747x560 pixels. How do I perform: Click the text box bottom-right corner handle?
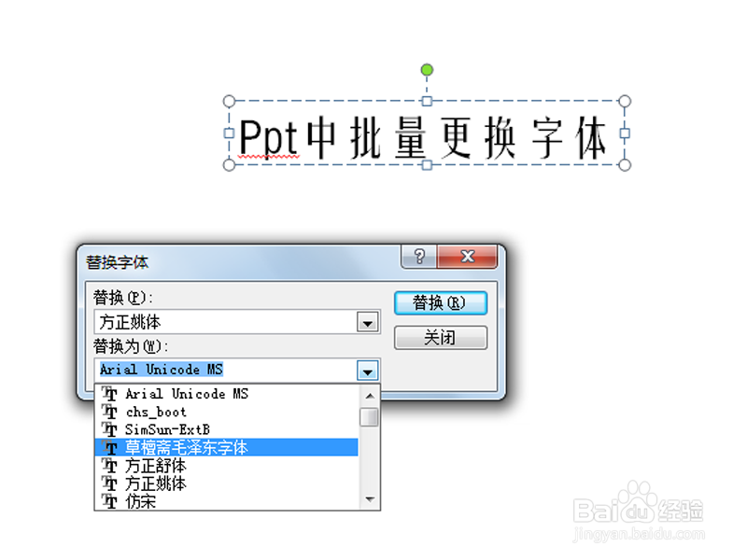[625, 165]
